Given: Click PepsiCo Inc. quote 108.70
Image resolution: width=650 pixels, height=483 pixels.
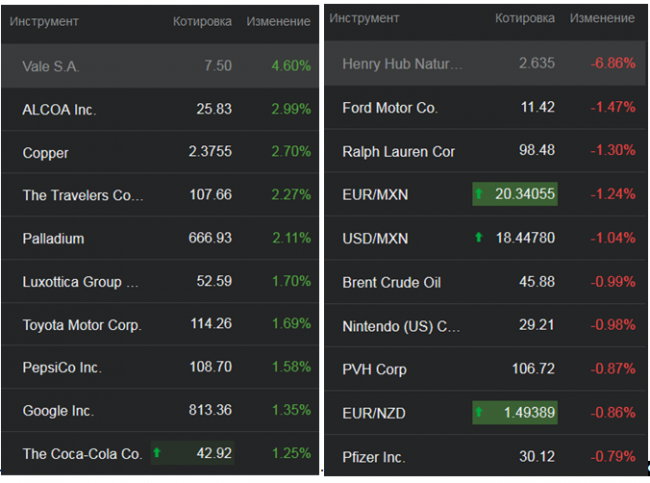Looking at the screenshot, I should coord(210,368).
